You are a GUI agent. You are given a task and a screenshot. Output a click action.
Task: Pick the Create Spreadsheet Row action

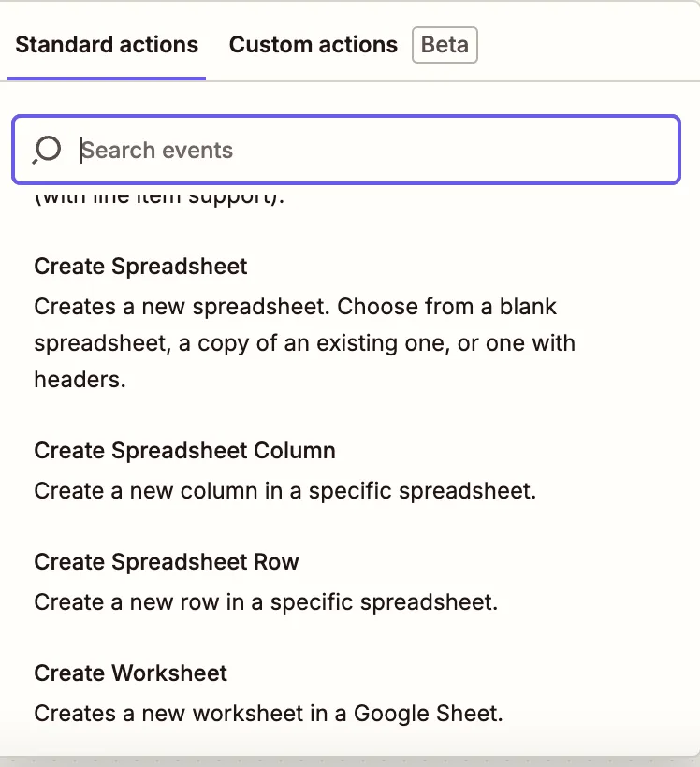[x=167, y=562]
